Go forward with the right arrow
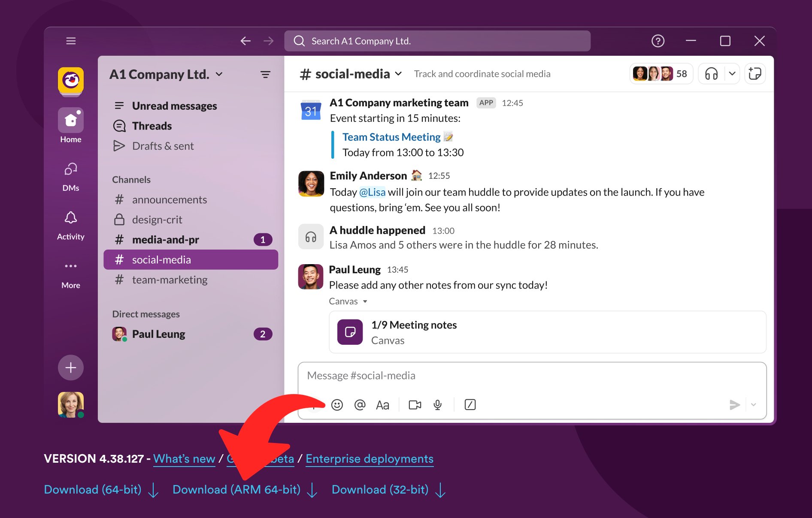This screenshot has width=812, height=518. [x=269, y=41]
